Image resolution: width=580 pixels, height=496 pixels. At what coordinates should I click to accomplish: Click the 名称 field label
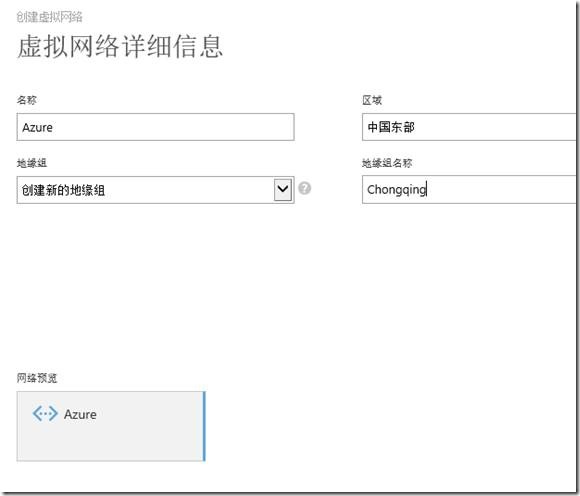pos(27,100)
